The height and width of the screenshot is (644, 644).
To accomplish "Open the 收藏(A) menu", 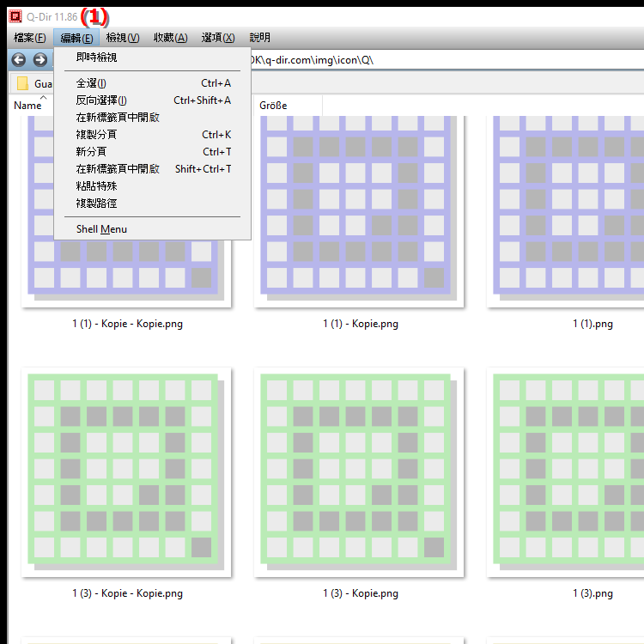I will [171, 38].
